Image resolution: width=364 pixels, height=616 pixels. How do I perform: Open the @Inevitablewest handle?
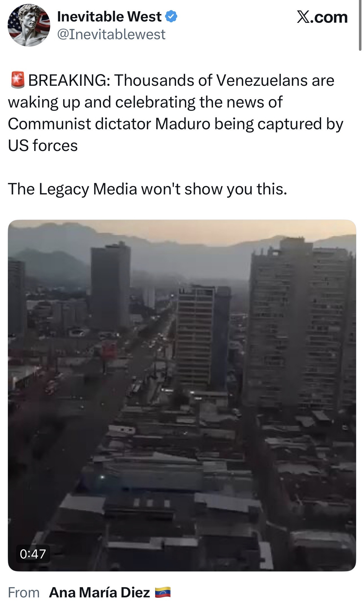point(111,34)
